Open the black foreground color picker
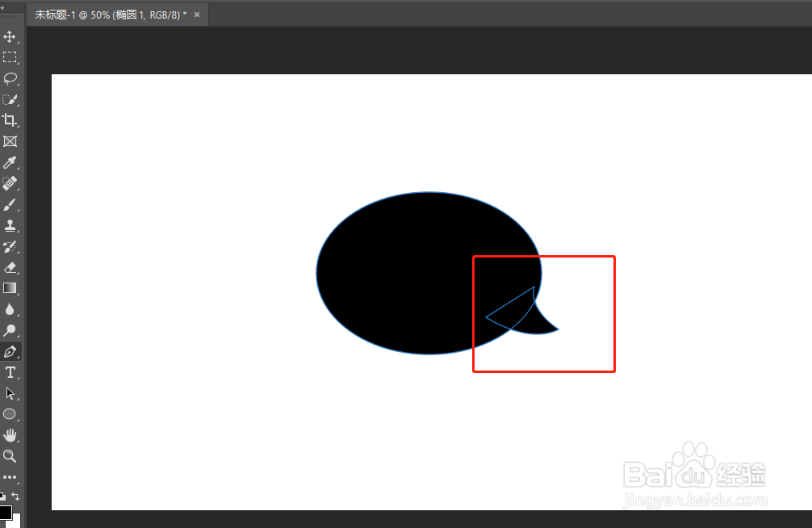812x528 pixels. click(5, 512)
